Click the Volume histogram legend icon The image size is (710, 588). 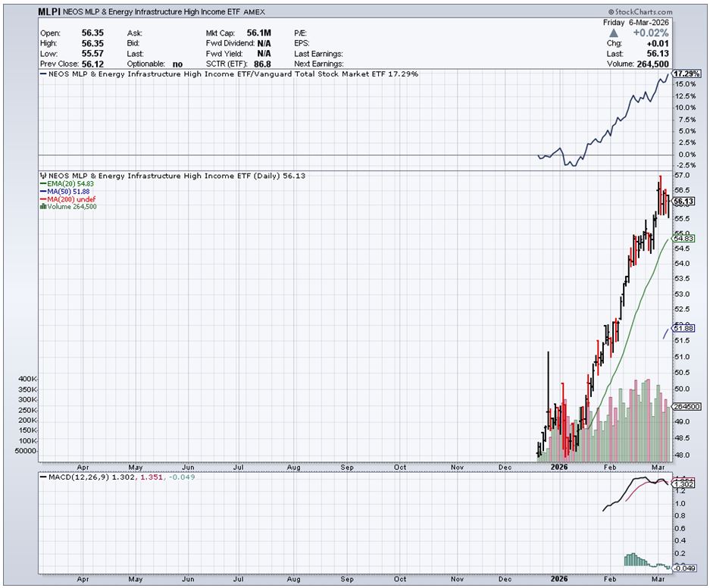tap(42, 206)
